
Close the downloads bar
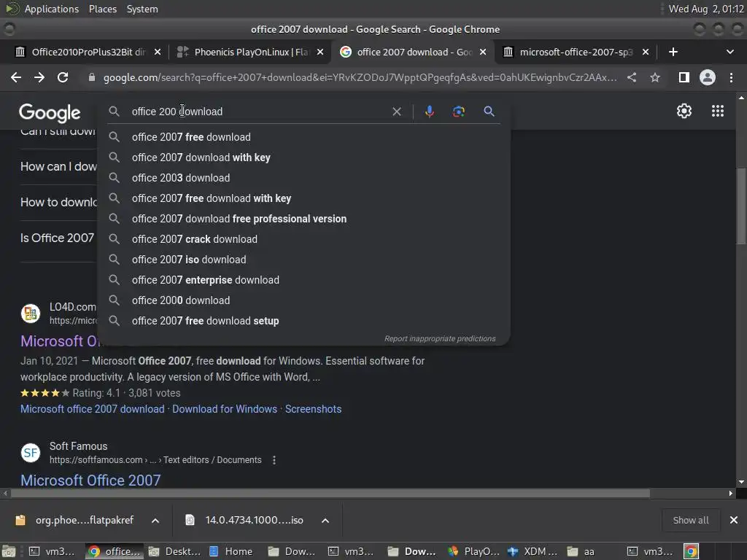pyautogui.click(x=734, y=520)
